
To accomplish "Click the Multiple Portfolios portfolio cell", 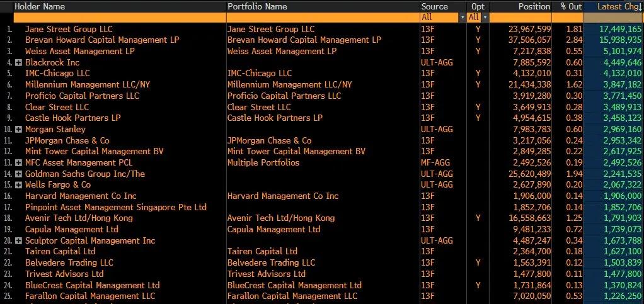I will point(263,163).
